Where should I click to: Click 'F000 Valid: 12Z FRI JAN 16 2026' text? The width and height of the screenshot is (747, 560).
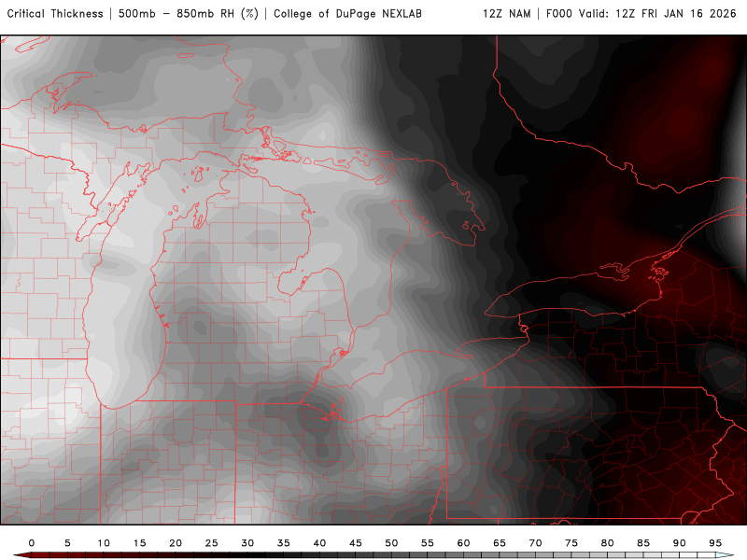[641, 14]
